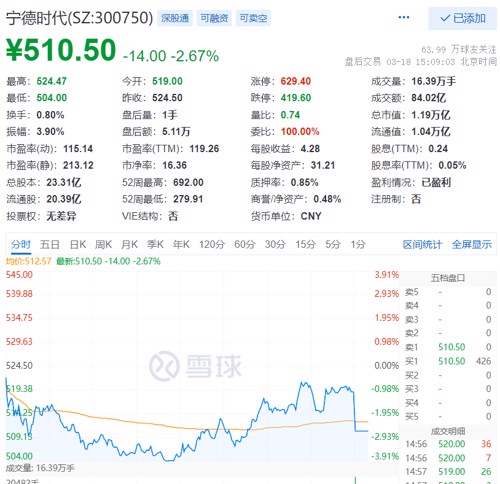Viewport: 500px width, 484px height.
Task: Click the 总市值 value 1.19万亿
Action: pos(431,115)
